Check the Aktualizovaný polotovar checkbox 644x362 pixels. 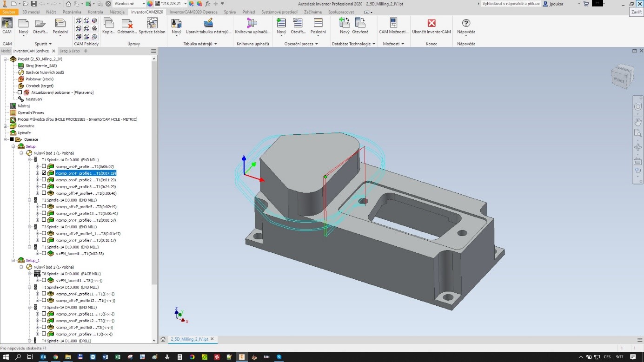[20, 92]
